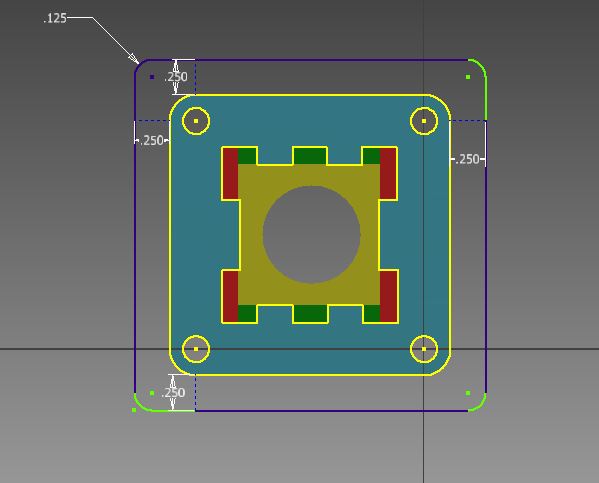Select the purple top line of outer rectangle
Viewport: 599px width, 483px height.
(310, 60)
